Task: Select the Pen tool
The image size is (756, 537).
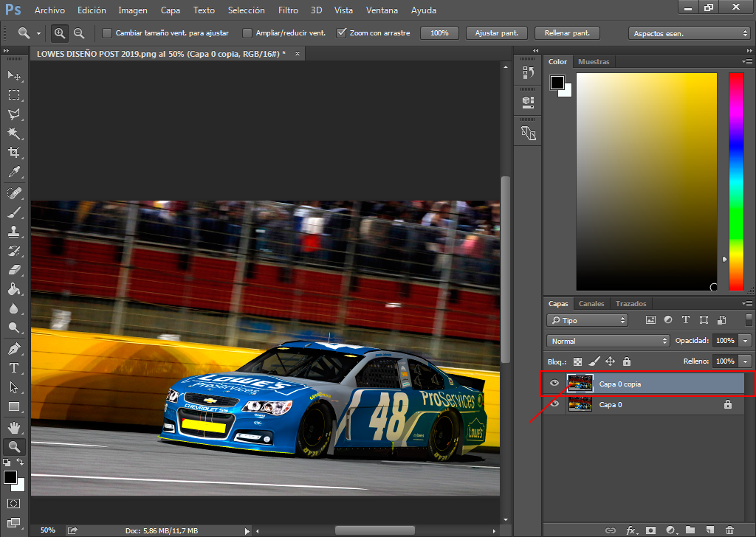Action: (14, 348)
